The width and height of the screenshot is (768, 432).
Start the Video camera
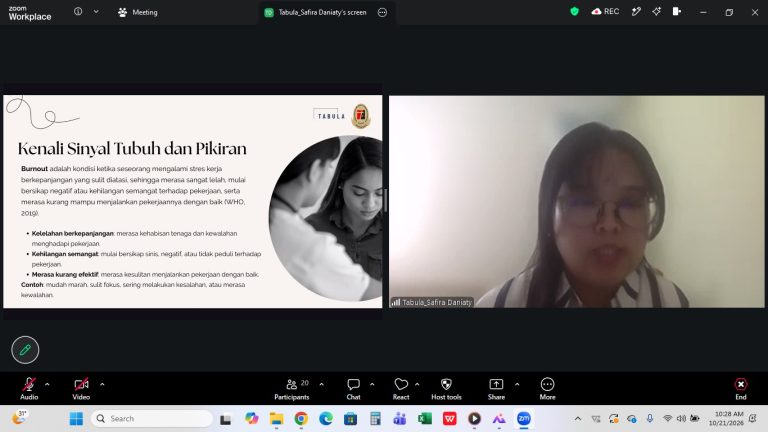[81, 388]
